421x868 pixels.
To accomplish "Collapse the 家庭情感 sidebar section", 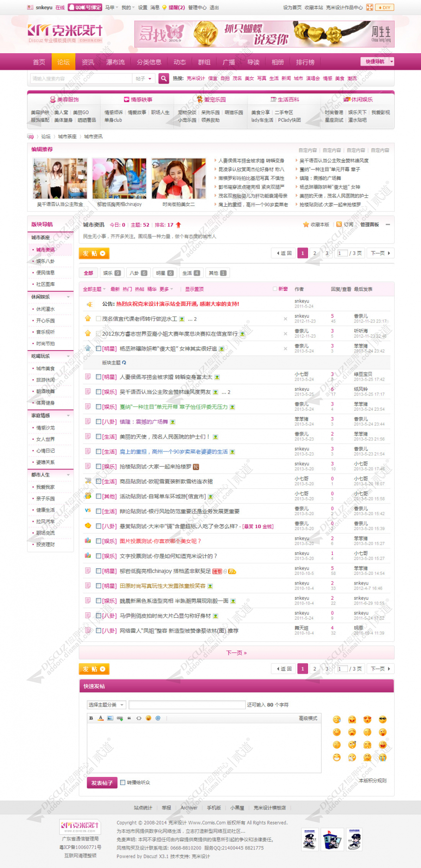I will click(x=68, y=416).
